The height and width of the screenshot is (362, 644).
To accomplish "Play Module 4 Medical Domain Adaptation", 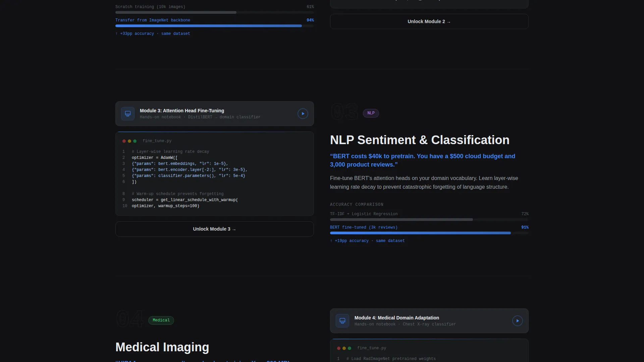I will 517,321.
